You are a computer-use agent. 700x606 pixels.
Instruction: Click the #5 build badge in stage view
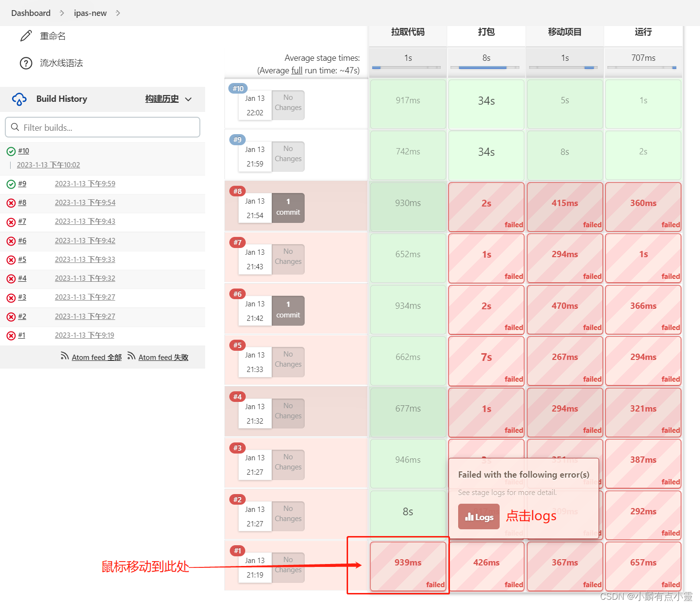click(237, 345)
